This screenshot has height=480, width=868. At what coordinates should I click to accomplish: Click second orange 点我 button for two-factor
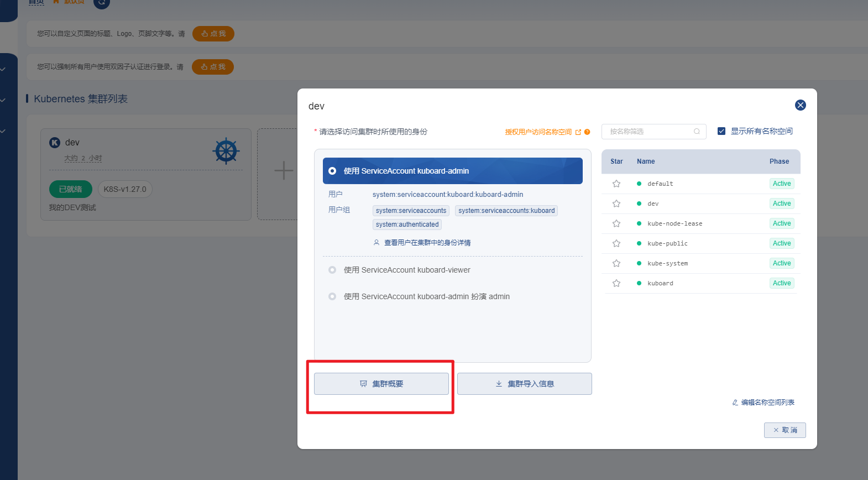point(213,67)
